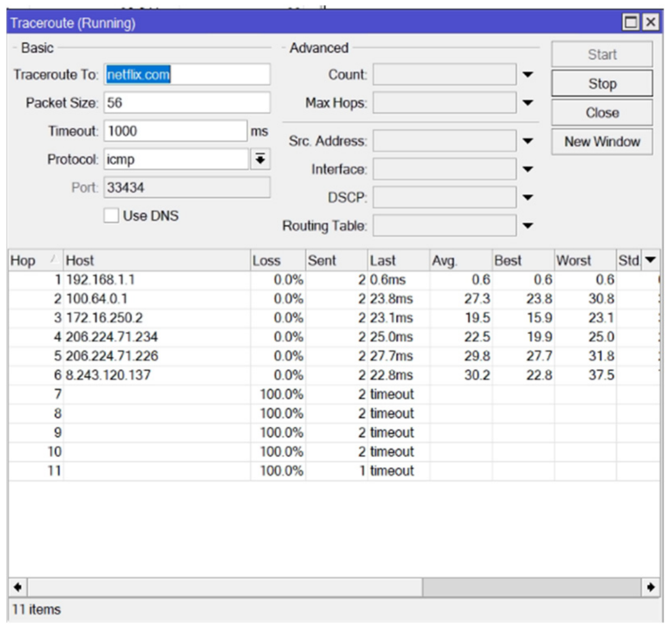Image resolution: width=672 pixels, height=630 pixels.
Task: Sort by the Loss column header
Action: pos(278,260)
